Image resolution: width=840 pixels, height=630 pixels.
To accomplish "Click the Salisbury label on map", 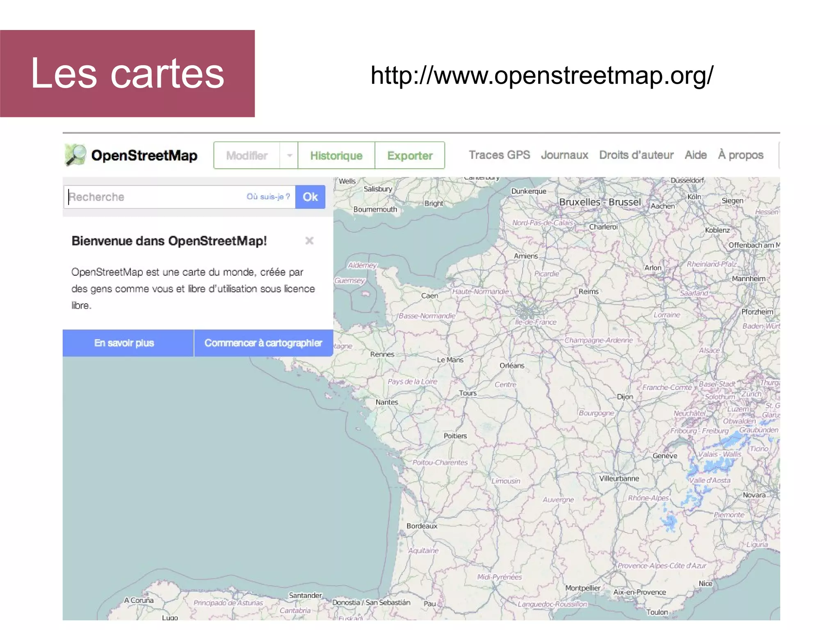I will click(x=378, y=189).
